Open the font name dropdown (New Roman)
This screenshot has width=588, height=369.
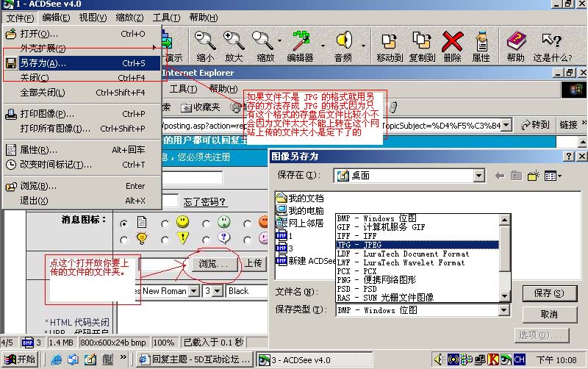(x=193, y=291)
